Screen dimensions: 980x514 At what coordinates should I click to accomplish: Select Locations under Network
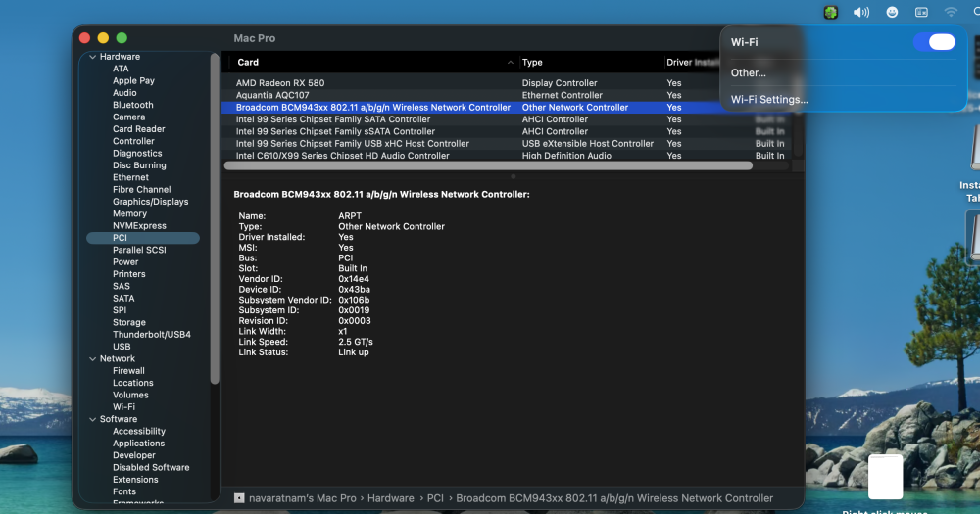tap(132, 383)
